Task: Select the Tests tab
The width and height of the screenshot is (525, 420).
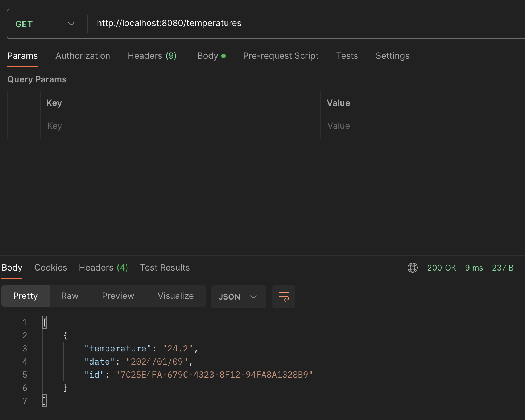Action: point(347,56)
